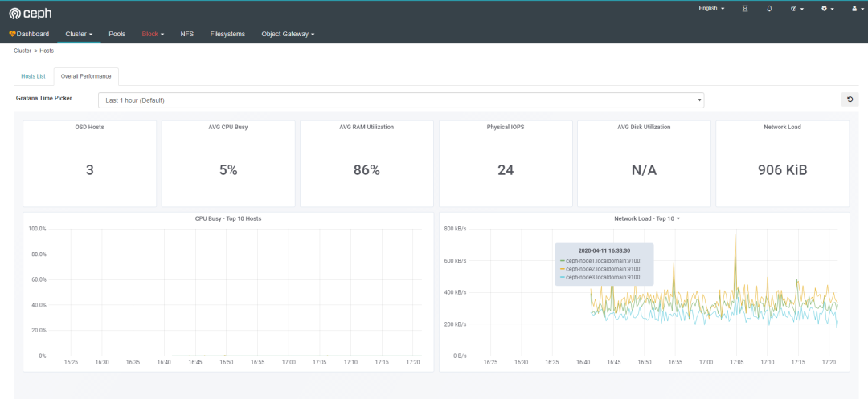Click the Dashboard heartbeat icon
Viewport: 868px width, 399px height.
click(13, 34)
